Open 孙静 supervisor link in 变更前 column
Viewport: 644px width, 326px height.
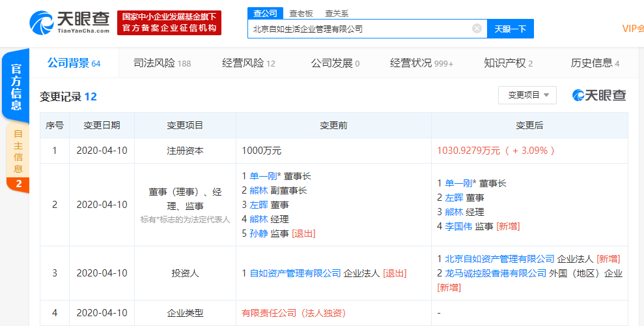[260, 233]
